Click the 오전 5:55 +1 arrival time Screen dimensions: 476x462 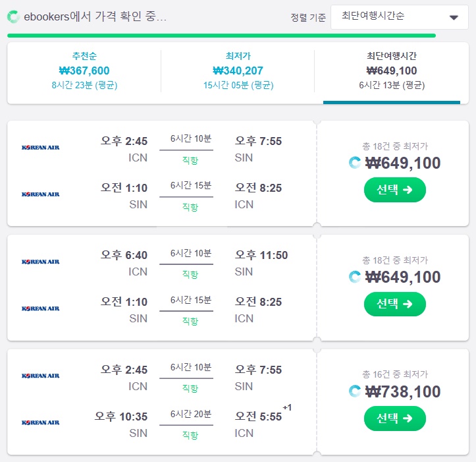tap(263, 415)
